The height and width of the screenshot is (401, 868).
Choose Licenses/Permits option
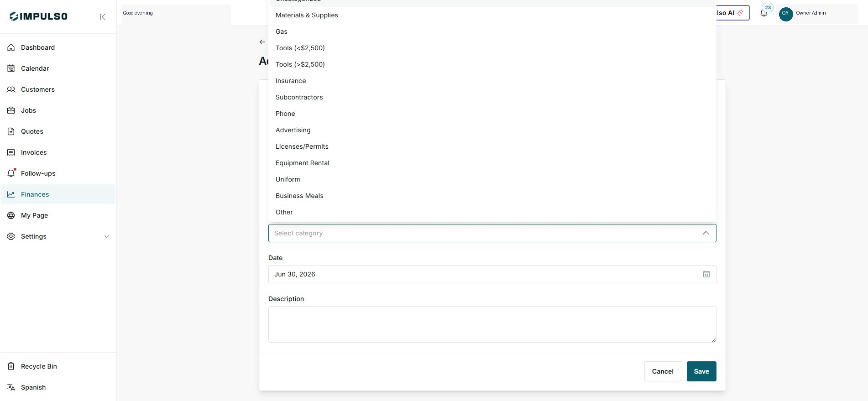click(x=492, y=146)
